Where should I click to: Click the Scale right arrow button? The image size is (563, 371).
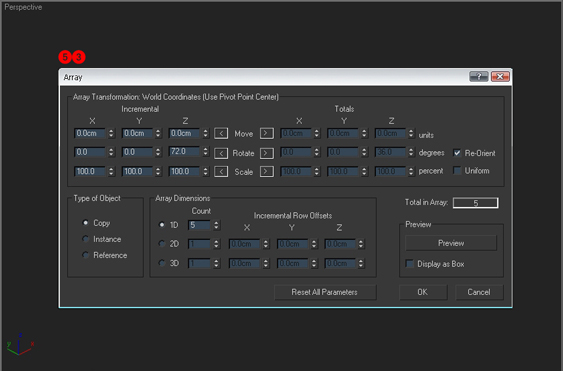[266, 171]
